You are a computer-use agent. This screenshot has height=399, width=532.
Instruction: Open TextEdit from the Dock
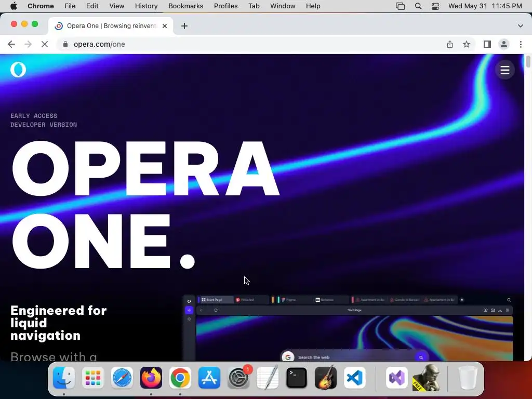268,378
